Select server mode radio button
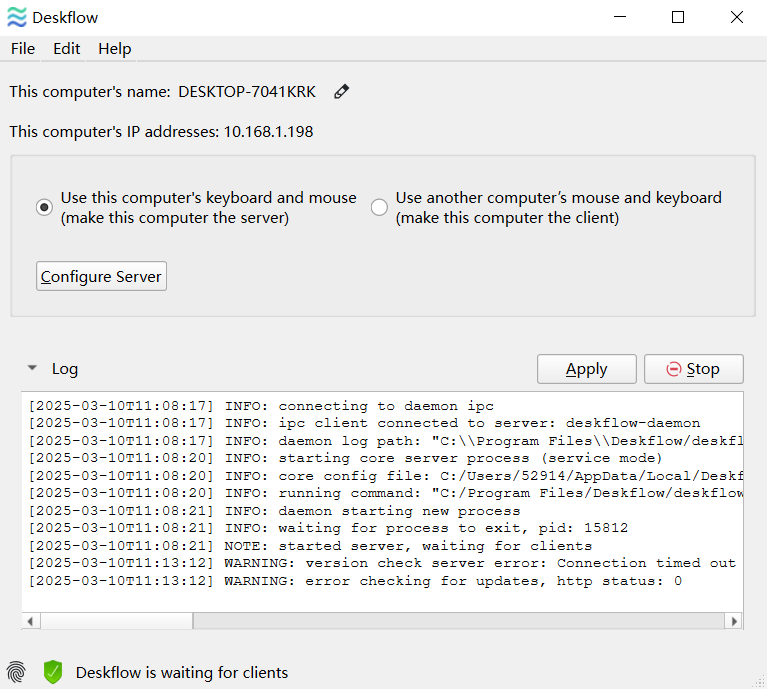767x689 pixels. pos(44,207)
